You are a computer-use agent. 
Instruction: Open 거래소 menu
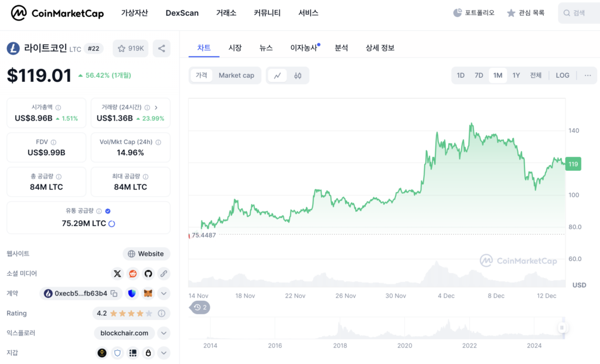226,13
